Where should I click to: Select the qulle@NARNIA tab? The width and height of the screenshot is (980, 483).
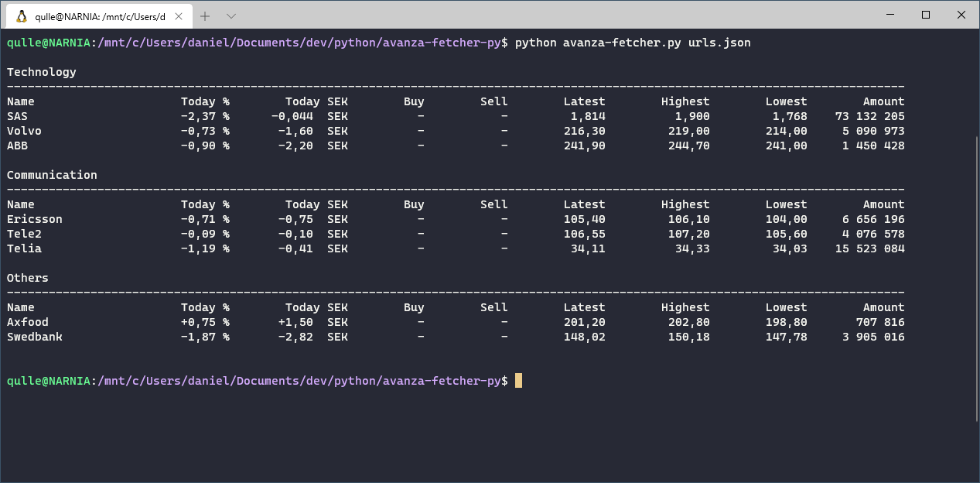click(x=100, y=15)
